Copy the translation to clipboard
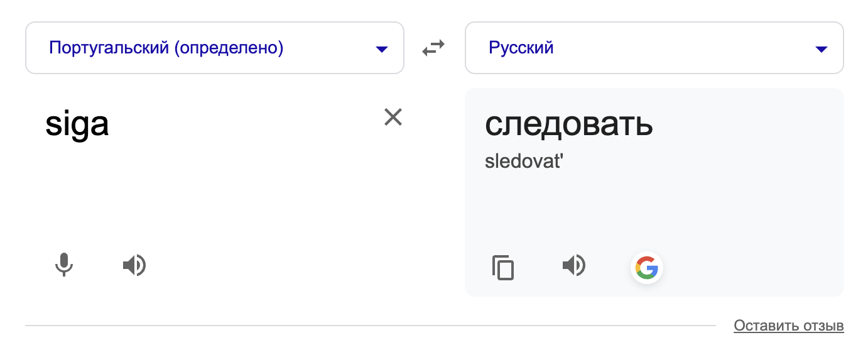The width and height of the screenshot is (868, 362). pos(502,267)
